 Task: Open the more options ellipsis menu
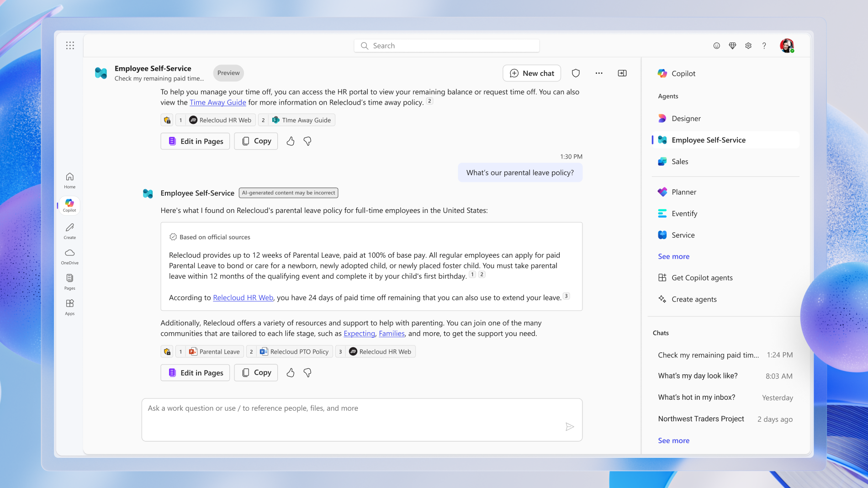(599, 73)
